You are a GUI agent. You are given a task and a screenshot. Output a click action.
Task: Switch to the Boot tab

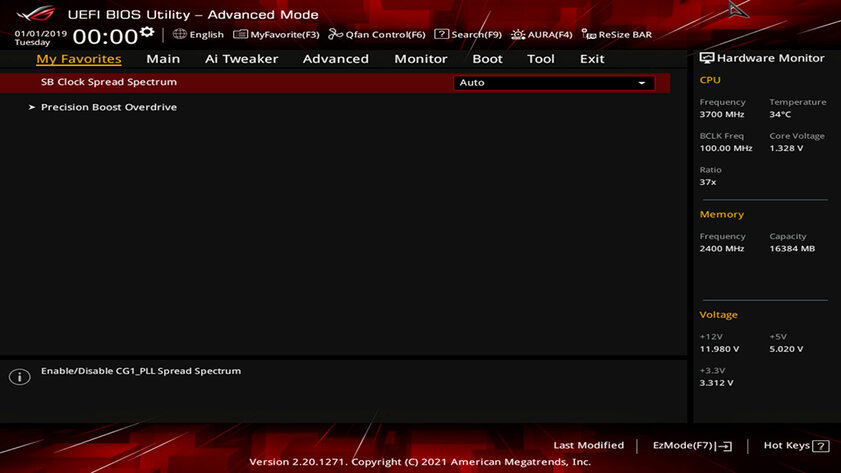tap(487, 58)
